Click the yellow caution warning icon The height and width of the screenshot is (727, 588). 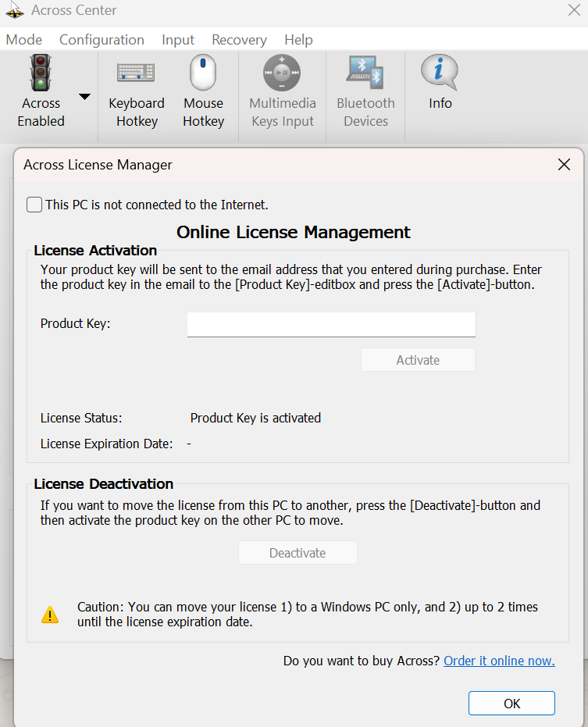[50, 615]
